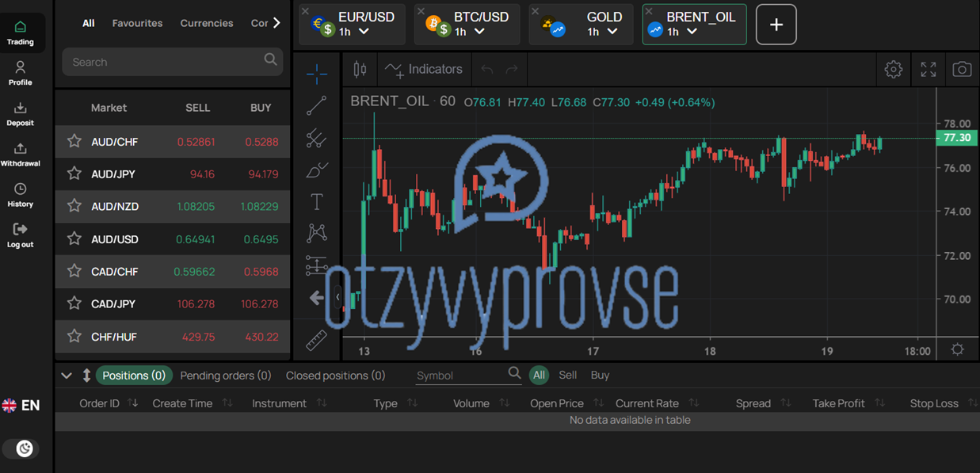This screenshot has width=980, height=473.
Task: Open the time axis settings gear
Action: click(958, 349)
